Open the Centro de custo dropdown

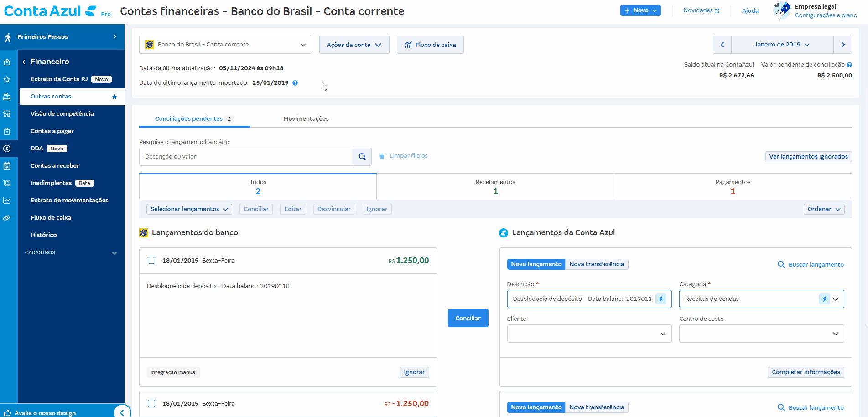click(762, 334)
